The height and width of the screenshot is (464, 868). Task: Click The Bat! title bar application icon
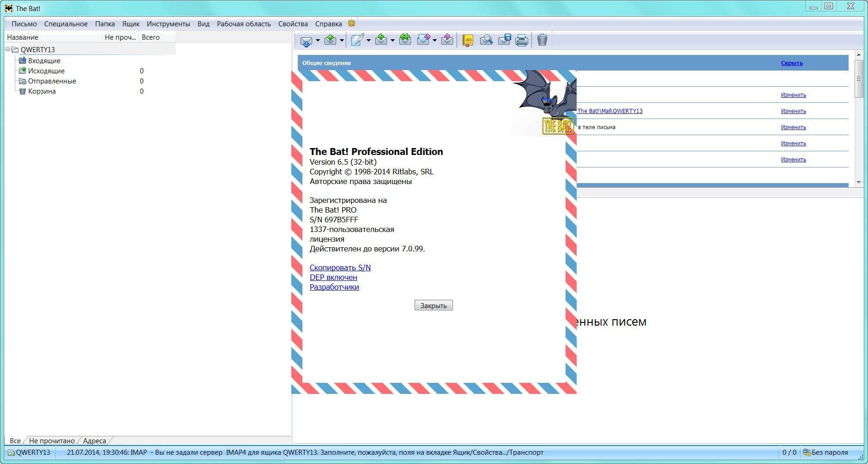pyautogui.click(x=9, y=8)
